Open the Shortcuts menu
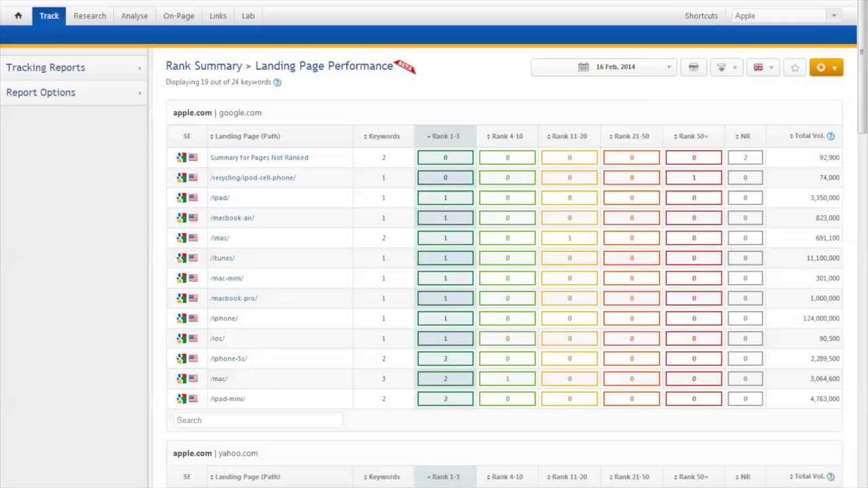 (701, 16)
